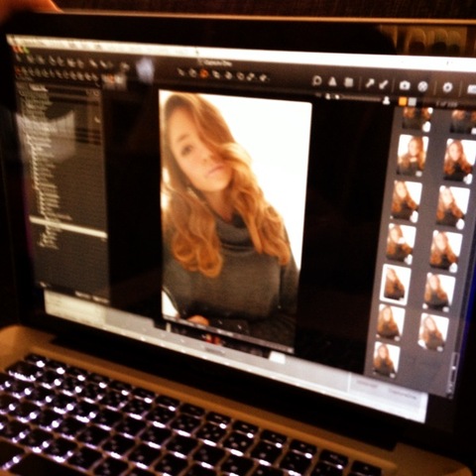The height and width of the screenshot is (476, 476).
Task: Select the lowest thumbnail in the right browser column
Action: tap(433, 332)
